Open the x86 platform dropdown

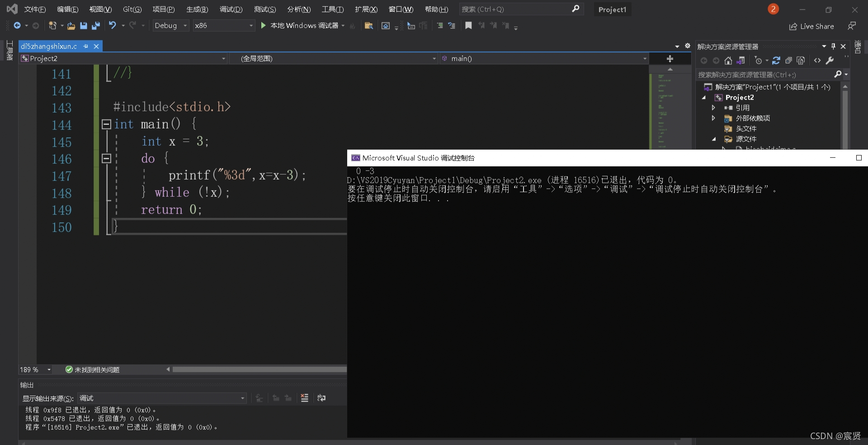(223, 26)
